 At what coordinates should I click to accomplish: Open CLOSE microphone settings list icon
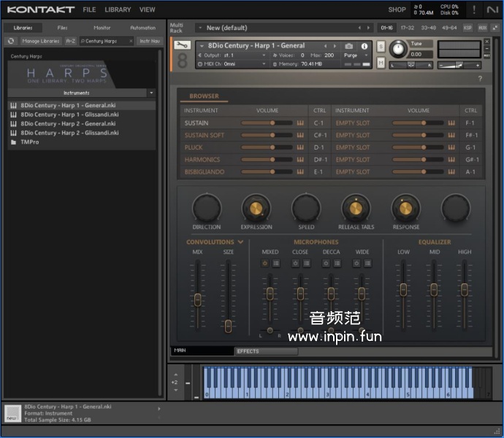(306, 263)
